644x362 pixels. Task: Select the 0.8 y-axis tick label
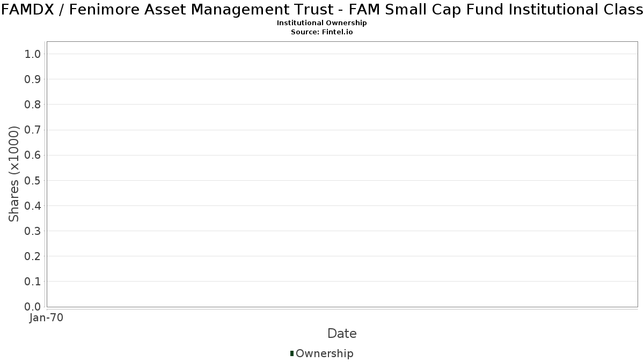point(33,105)
